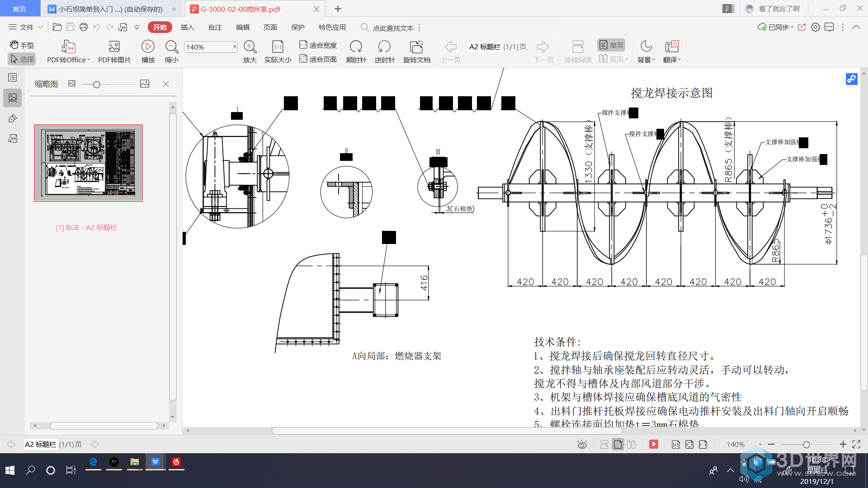This screenshot has width=868, height=488.
Task: Switch to 首页 home tab
Action: pos(19,9)
